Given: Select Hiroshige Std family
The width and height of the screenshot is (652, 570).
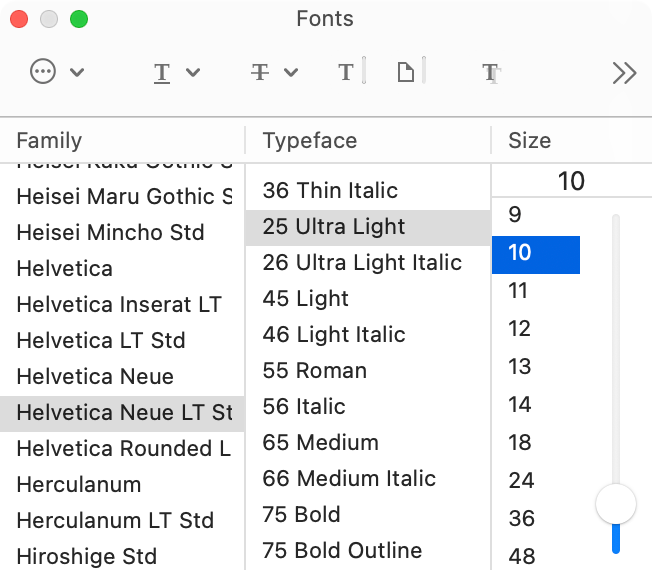Looking at the screenshot, I should pyautogui.click(x=122, y=556).
